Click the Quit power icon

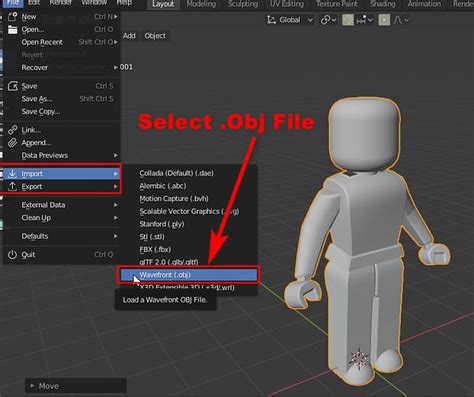click(x=12, y=255)
